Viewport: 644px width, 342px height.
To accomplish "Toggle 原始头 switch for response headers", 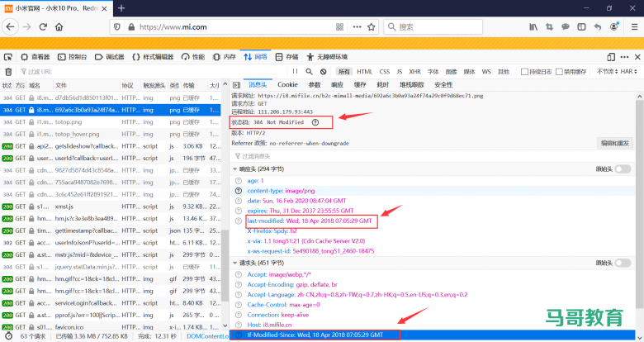I will click(x=623, y=169).
